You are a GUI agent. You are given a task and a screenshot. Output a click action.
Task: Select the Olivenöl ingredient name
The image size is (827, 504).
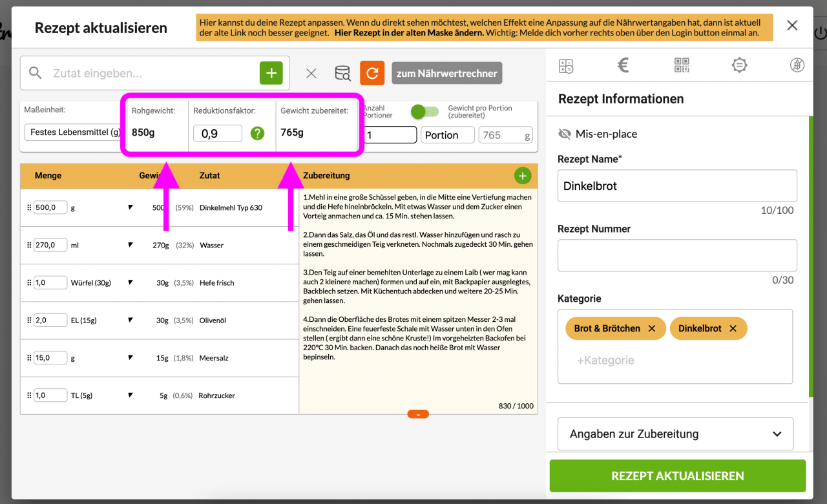point(214,320)
